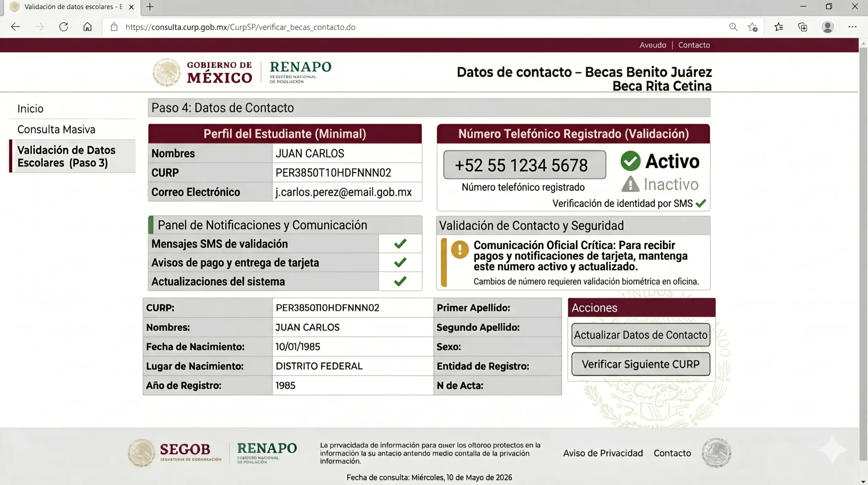Open the browser profile avatar
868x485 pixels.
(828, 27)
